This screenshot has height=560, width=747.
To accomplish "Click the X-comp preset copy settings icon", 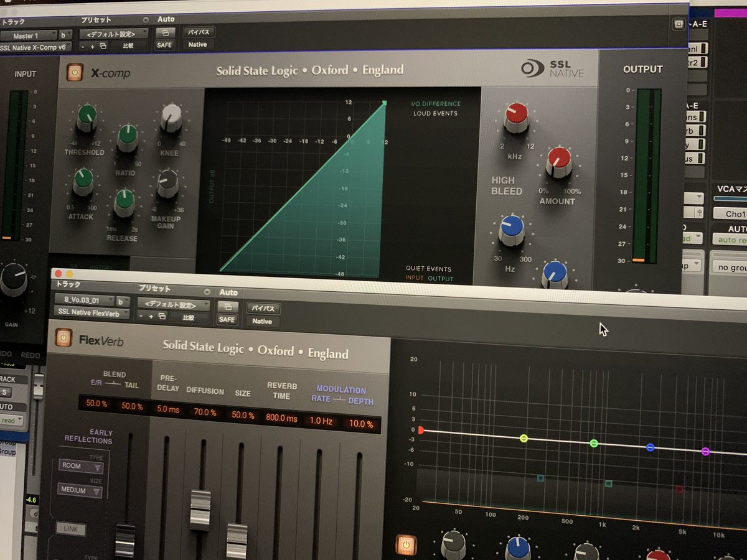I will click(x=103, y=46).
